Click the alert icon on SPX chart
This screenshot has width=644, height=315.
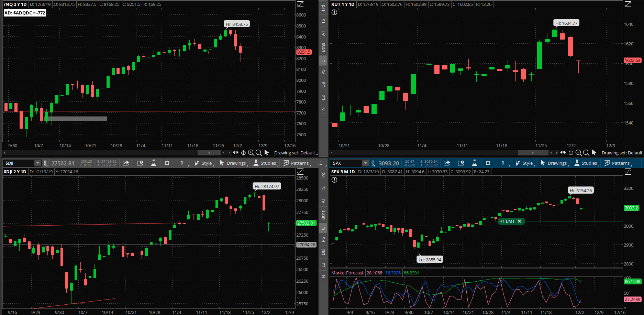pyautogui.click(x=334, y=180)
